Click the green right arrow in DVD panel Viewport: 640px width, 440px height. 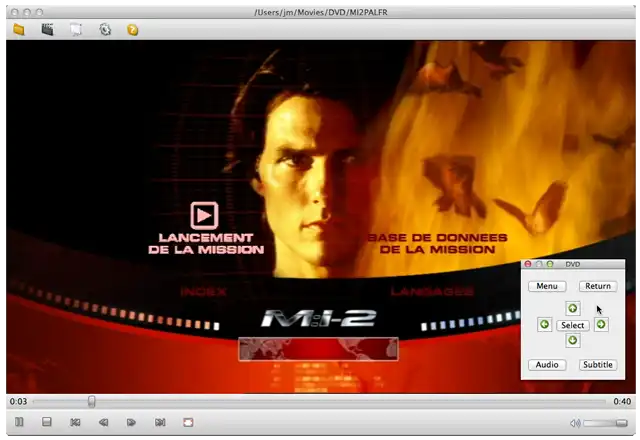coord(601,325)
